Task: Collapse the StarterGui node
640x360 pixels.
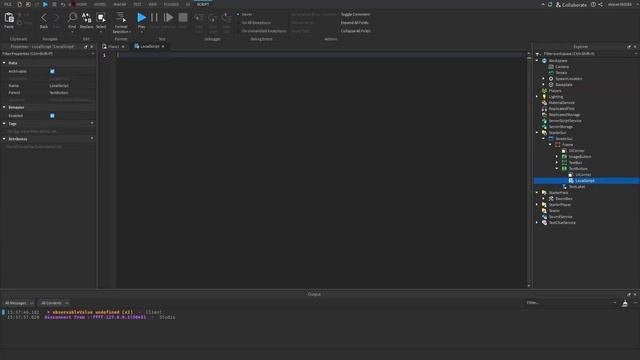Action: [x=538, y=133]
